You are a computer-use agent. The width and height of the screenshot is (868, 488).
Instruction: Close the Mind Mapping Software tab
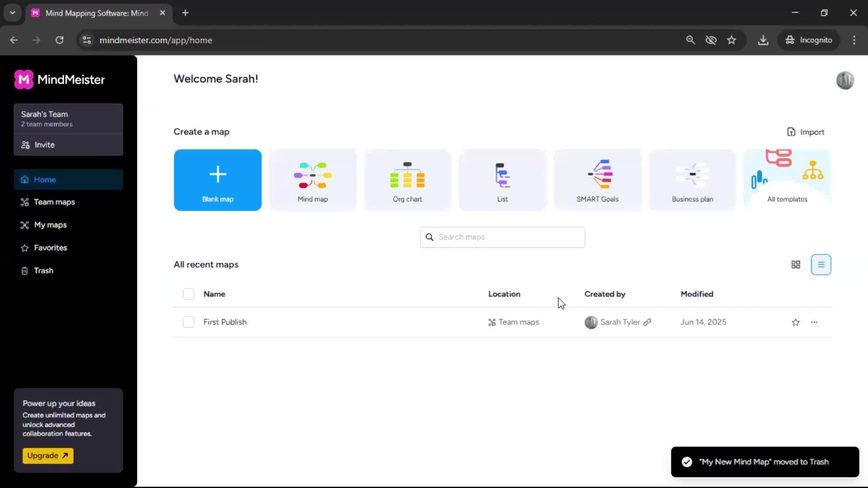pos(162,13)
